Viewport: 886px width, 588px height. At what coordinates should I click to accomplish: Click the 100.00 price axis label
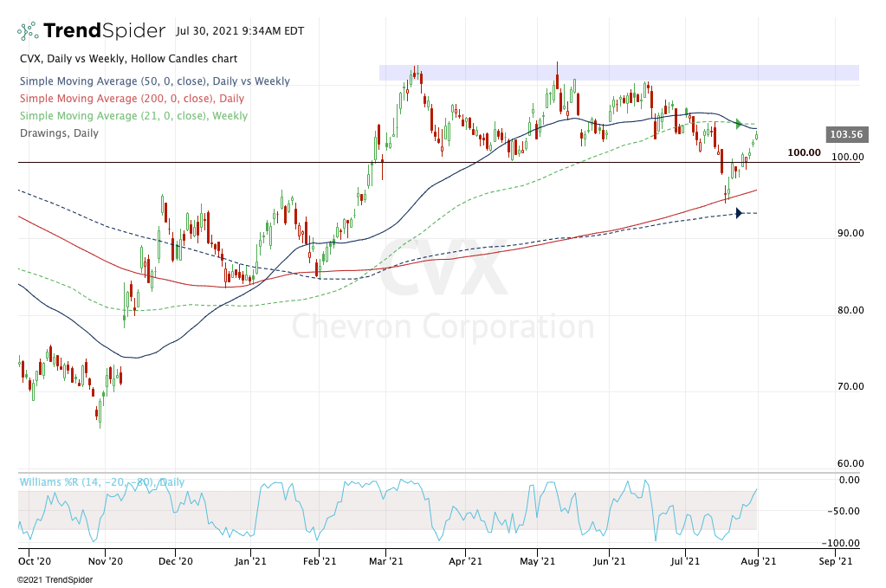tap(847, 157)
